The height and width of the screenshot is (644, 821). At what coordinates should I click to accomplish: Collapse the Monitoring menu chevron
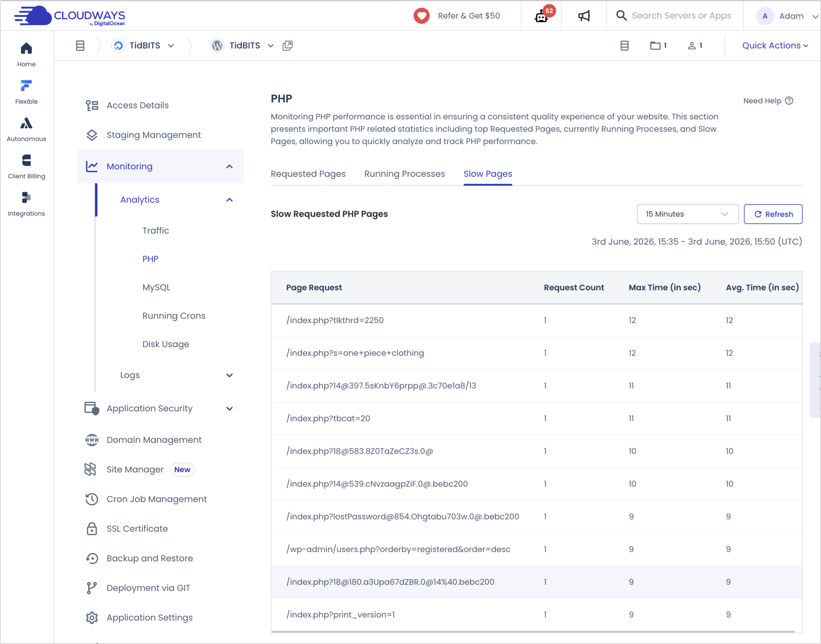point(229,167)
